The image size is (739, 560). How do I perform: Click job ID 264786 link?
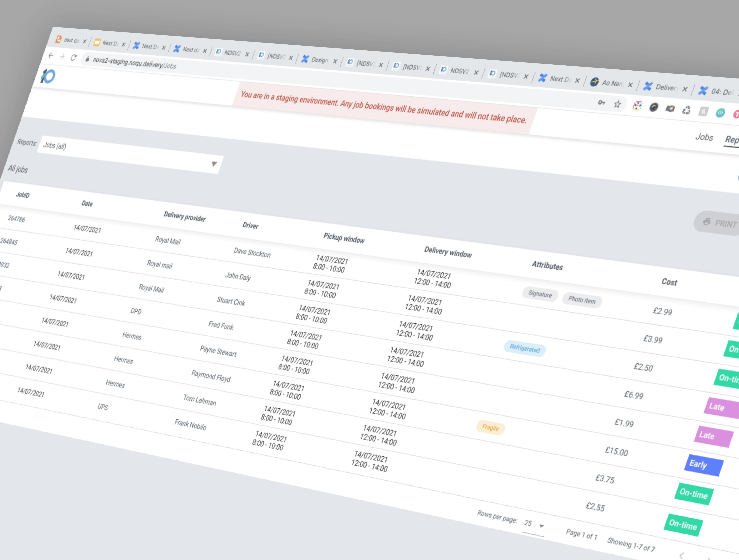click(x=16, y=219)
